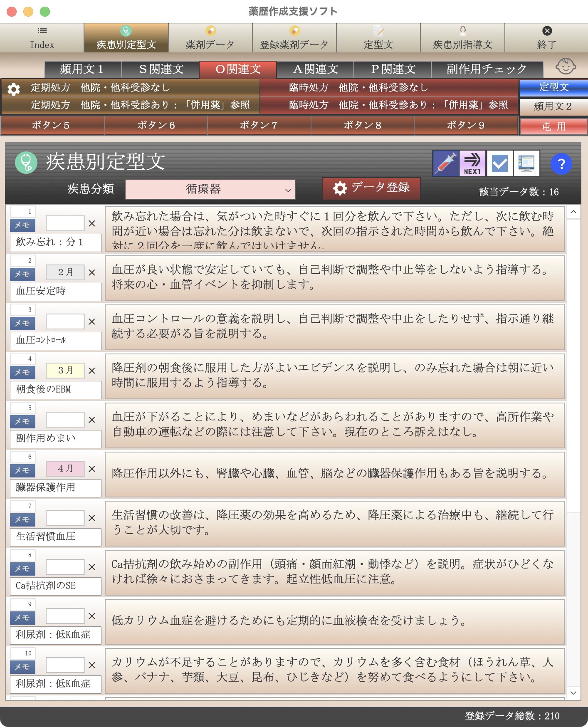Click ボタン８

[363, 125]
